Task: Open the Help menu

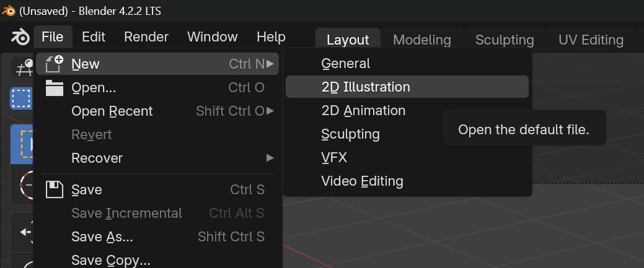Action: (x=271, y=37)
